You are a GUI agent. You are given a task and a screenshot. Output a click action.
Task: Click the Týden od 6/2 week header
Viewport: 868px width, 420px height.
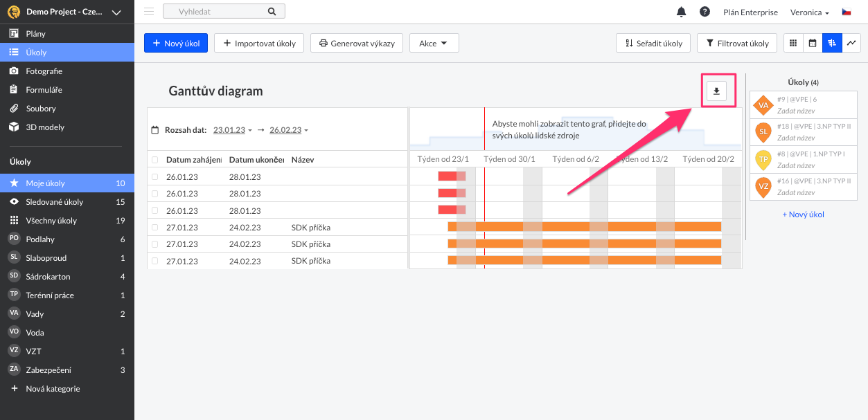[x=576, y=159]
